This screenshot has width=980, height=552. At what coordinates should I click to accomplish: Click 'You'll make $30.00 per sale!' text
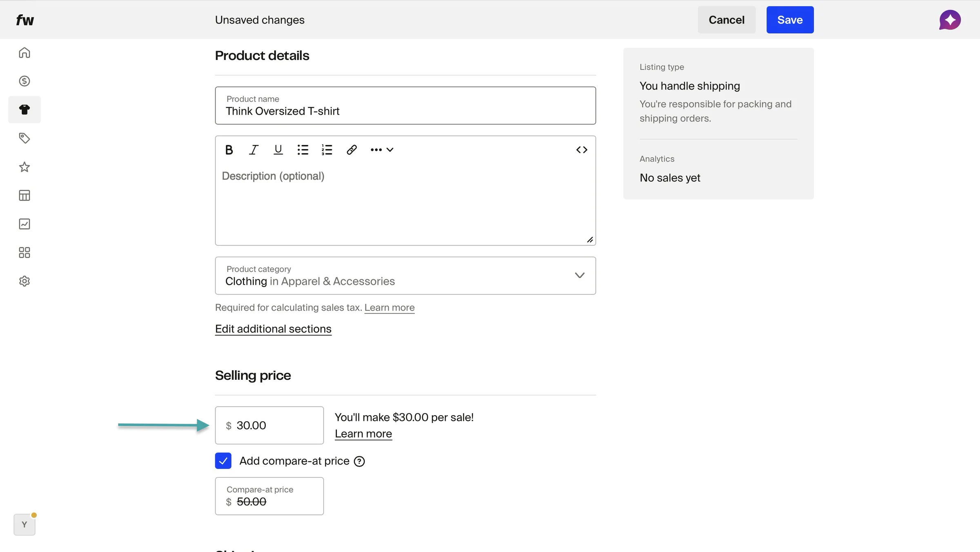click(x=404, y=417)
